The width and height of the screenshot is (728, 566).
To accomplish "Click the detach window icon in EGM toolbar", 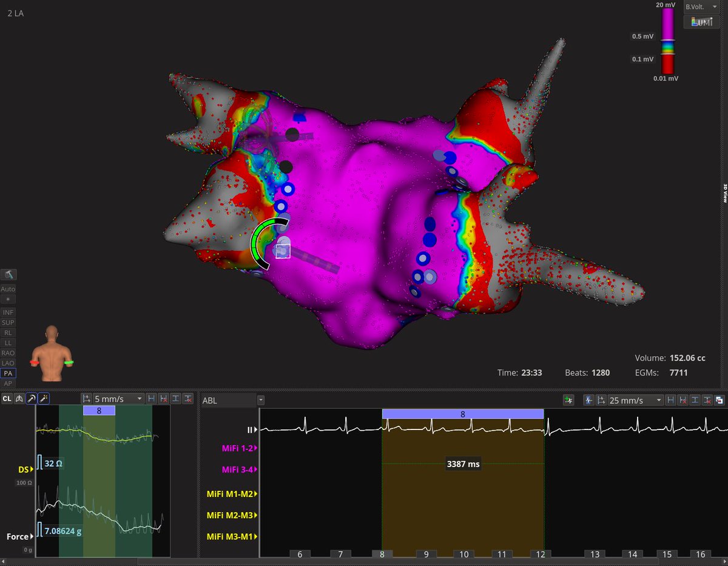I will pos(720,400).
